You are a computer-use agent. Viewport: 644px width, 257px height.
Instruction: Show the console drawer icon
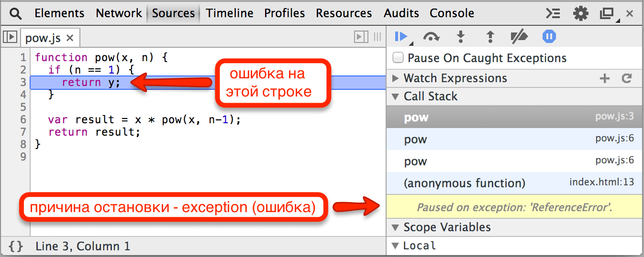coord(553,13)
